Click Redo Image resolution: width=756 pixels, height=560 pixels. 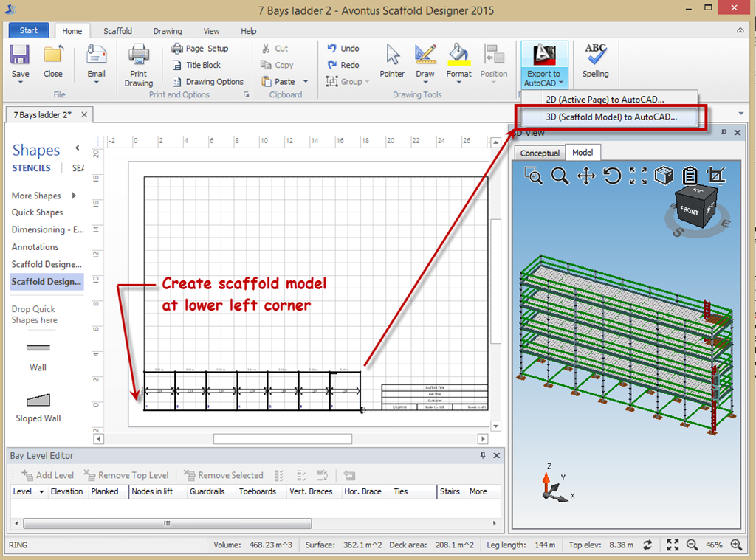(343, 65)
